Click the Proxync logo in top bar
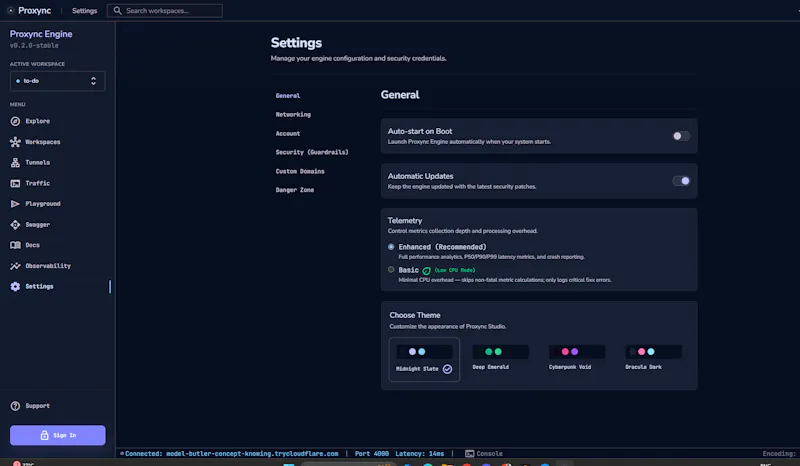This screenshot has height=466, width=800. pyautogui.click(x=10, y=10)
